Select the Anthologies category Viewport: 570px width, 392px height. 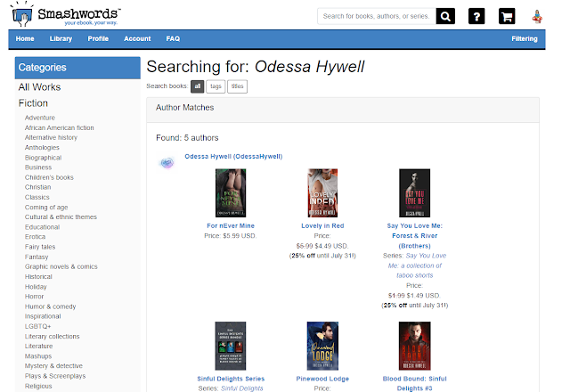(42, 148)
